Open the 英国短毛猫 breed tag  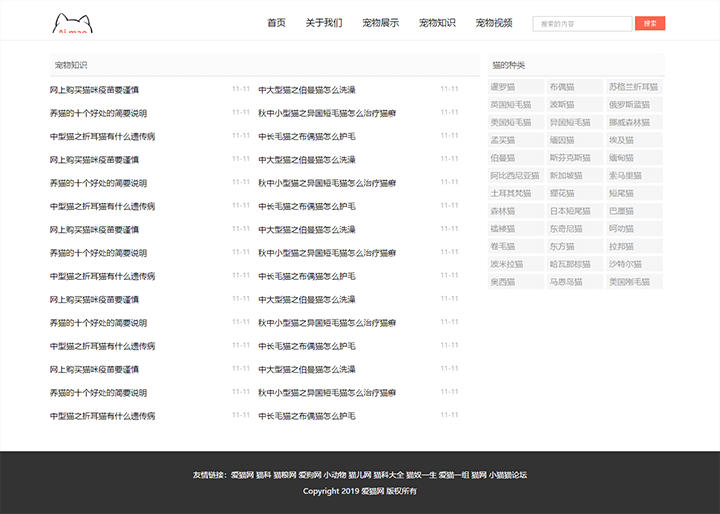click(x=510, y=105)
